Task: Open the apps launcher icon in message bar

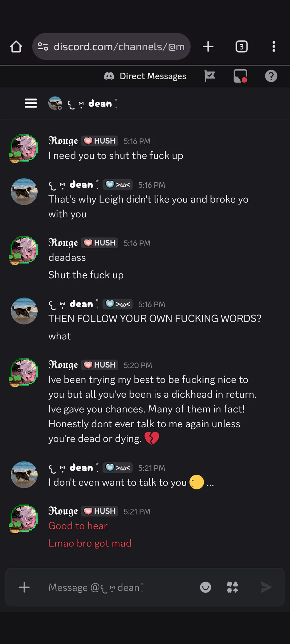Action: pos(232,587)
